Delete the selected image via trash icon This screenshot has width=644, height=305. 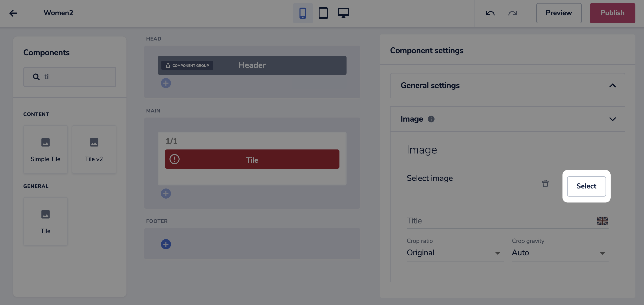point(545,183)
